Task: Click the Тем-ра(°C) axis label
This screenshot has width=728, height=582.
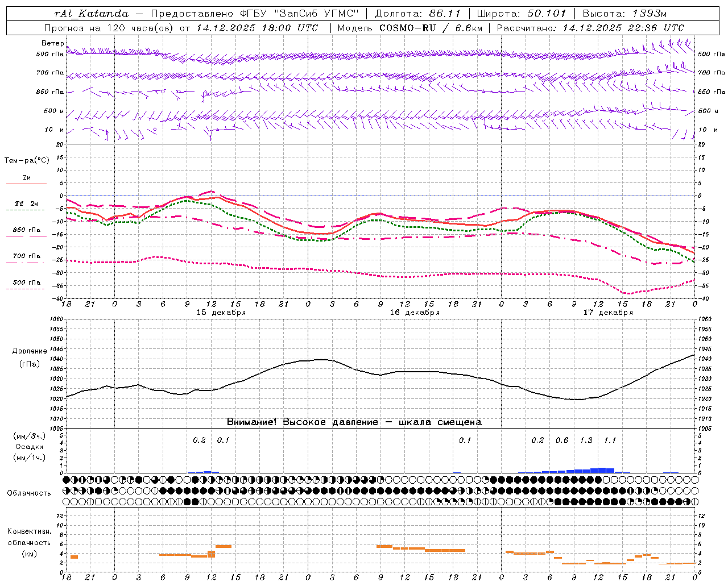Action: (x=27, y=161)
